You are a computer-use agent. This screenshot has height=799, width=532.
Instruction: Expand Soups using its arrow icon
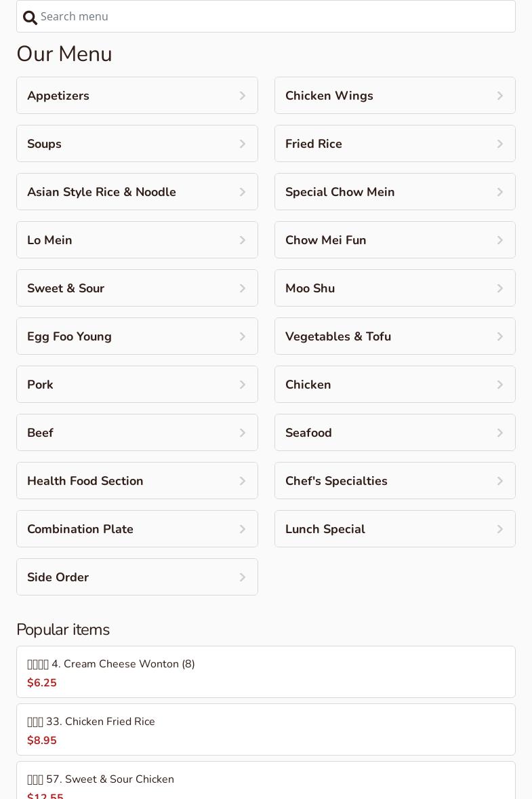click(x=243, y=144)
